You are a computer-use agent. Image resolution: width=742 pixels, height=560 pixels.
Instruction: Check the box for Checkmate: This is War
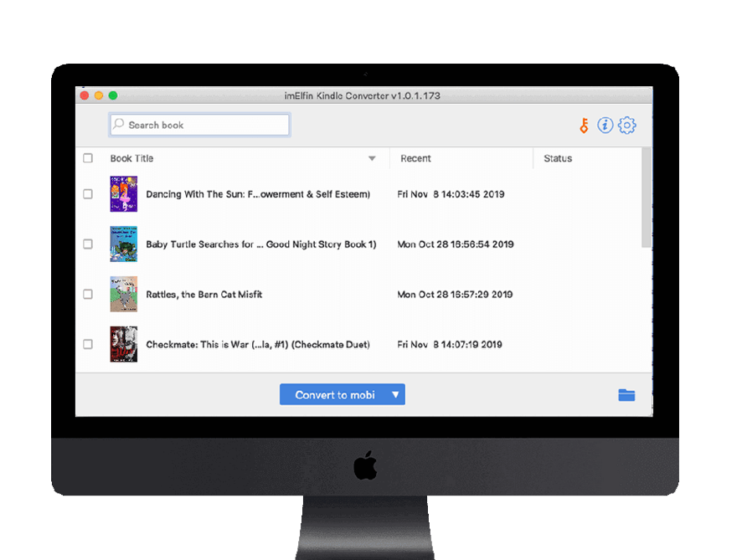tap(88, 344)
